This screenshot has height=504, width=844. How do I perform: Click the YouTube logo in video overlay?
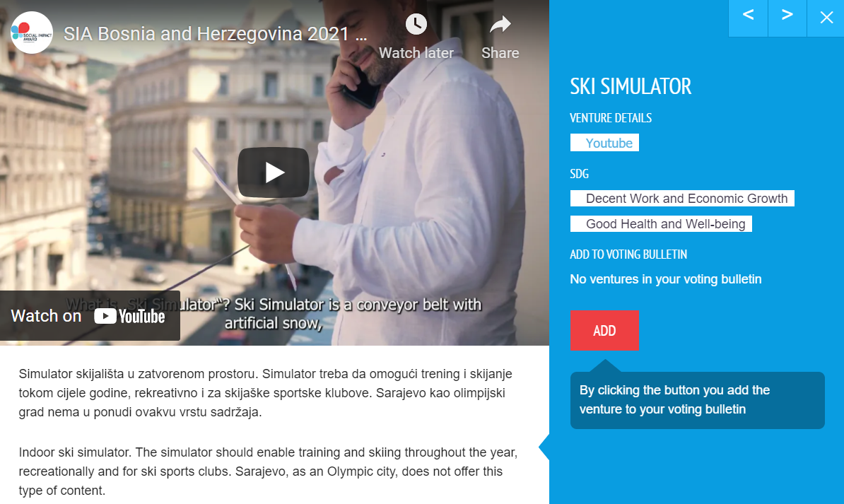[x=130, y=316]
